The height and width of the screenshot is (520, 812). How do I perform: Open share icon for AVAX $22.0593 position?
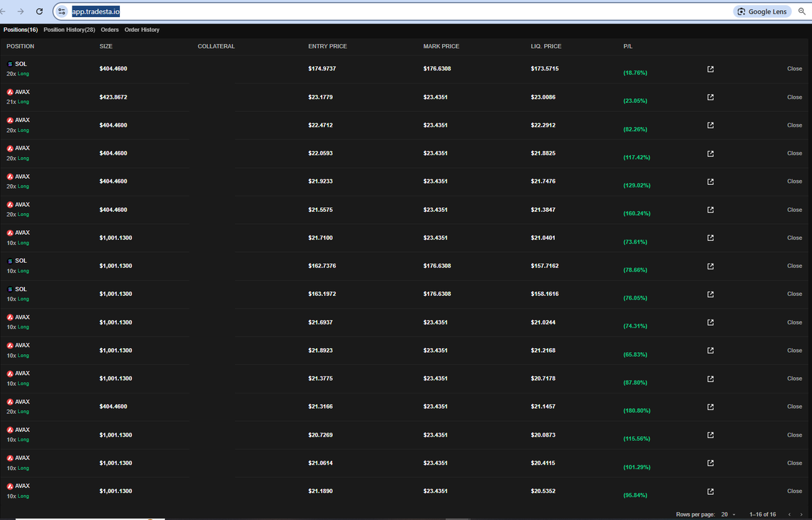710,154
